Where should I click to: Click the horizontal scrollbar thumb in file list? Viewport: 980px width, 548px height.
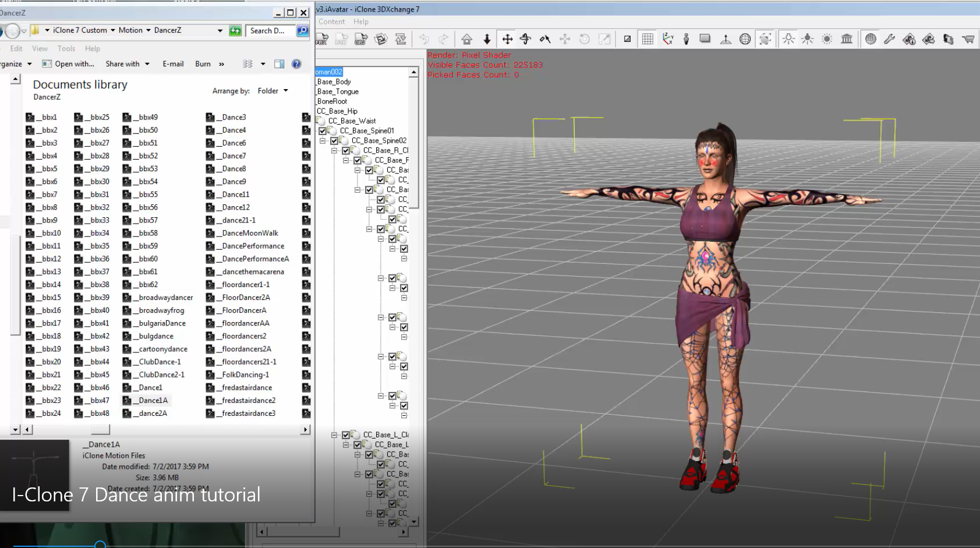point(100,430)
